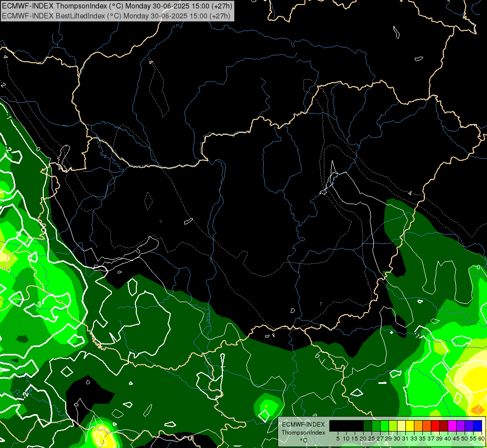
Task: Click the legend tick label 5
Action: click(338, 439)
